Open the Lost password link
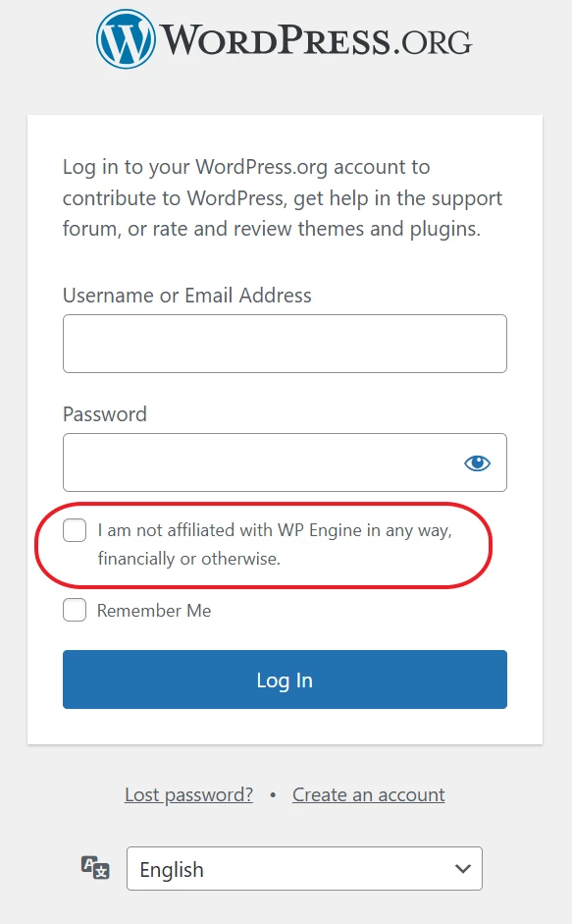The image size is (572, 924). pyautogui.click(x=187, y=794)
